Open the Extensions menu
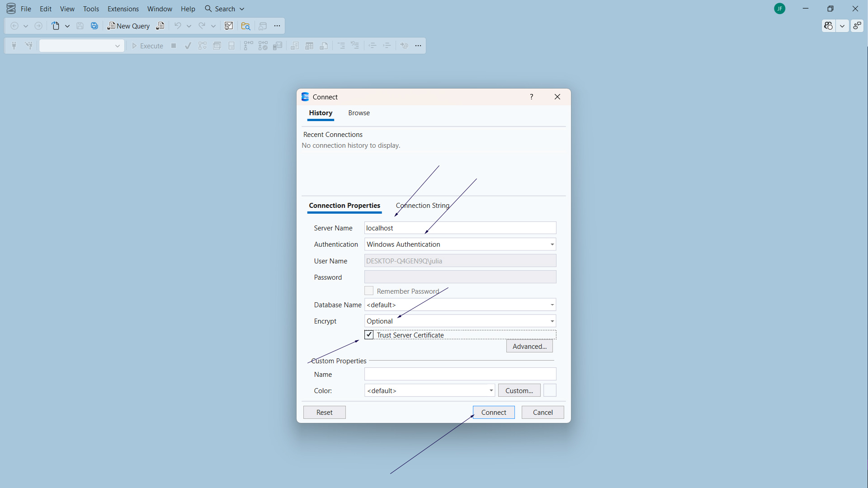 (x=123, y=9)
